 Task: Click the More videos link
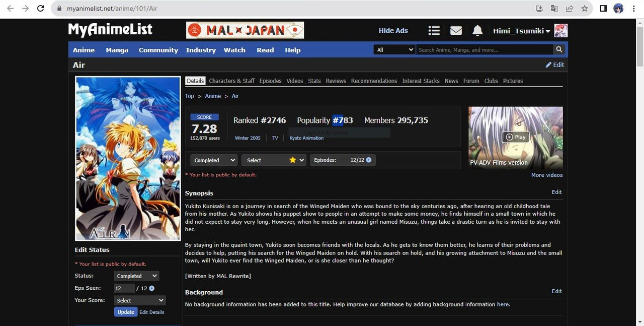[x=547, y=175]
